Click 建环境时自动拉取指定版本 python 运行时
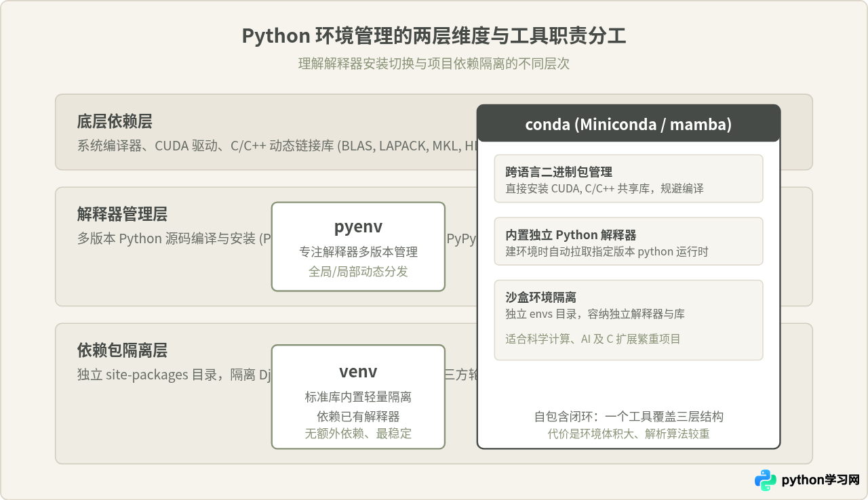Image resolution: width=868 pixels, height=500 pixels. 606,251
